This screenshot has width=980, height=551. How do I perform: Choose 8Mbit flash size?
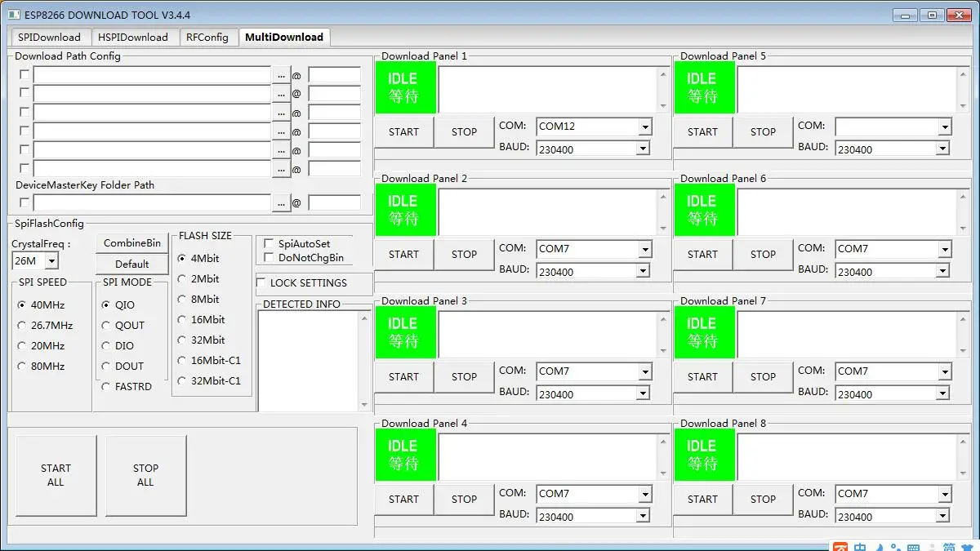[x=182, y=299]
